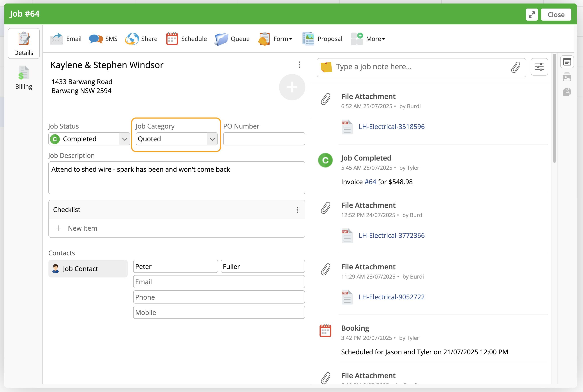This screenshot has height=392, width=583.
Task: Expand the fullscreen arrows icon in header
Action: (x=531, y=14)
